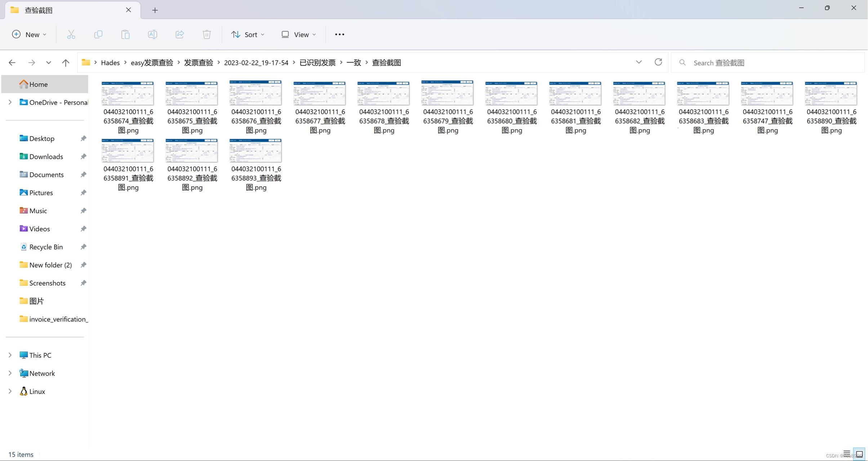Open Desktop in navigation pane
This screenshot has height=461, width=868.
click(42, 138)
